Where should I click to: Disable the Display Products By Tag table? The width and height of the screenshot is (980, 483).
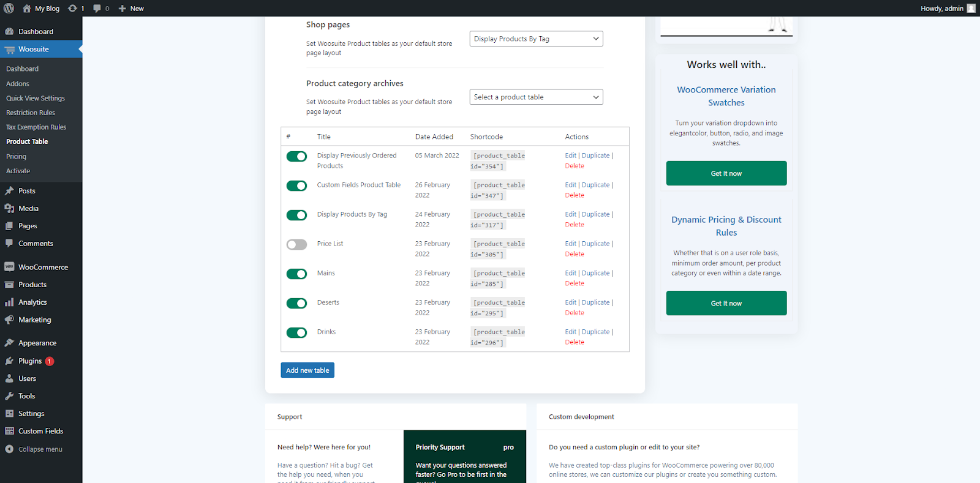(x=296, y=215)
